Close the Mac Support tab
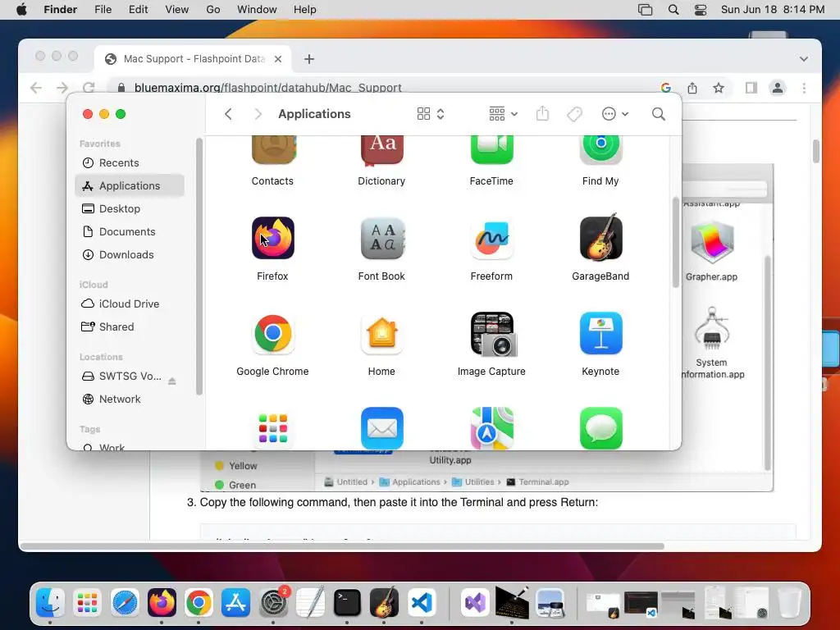 point(278,59)
